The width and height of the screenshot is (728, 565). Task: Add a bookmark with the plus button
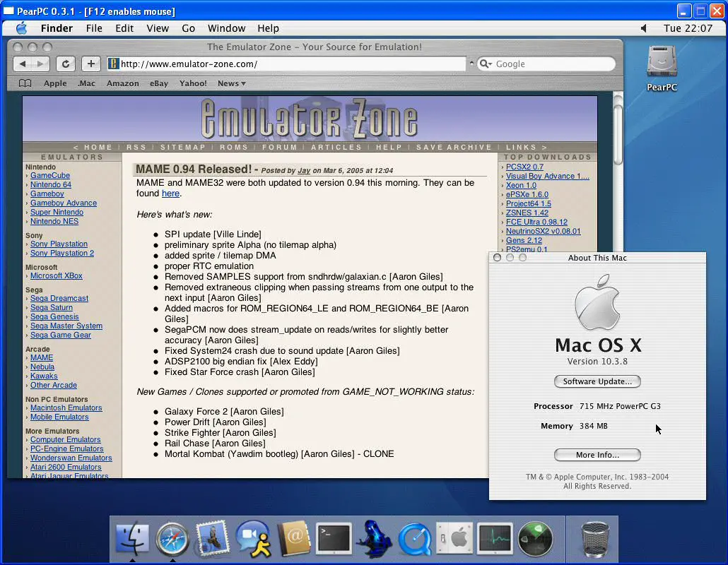(x=91, y=64)
